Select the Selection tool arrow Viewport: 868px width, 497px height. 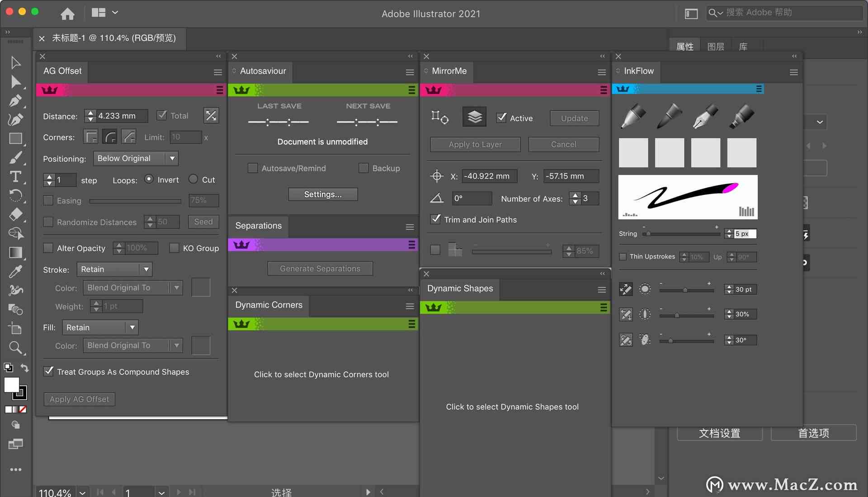(x=16, y=62)
